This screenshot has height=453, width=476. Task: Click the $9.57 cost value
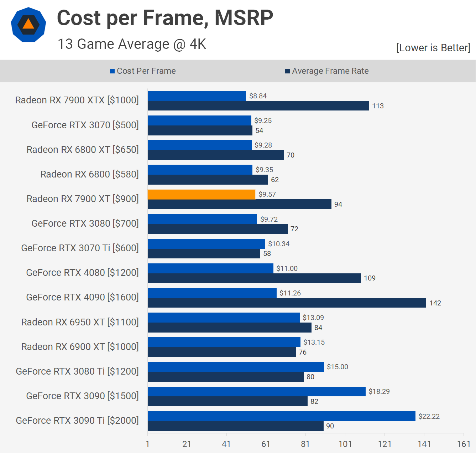click(x=267, y=194)
